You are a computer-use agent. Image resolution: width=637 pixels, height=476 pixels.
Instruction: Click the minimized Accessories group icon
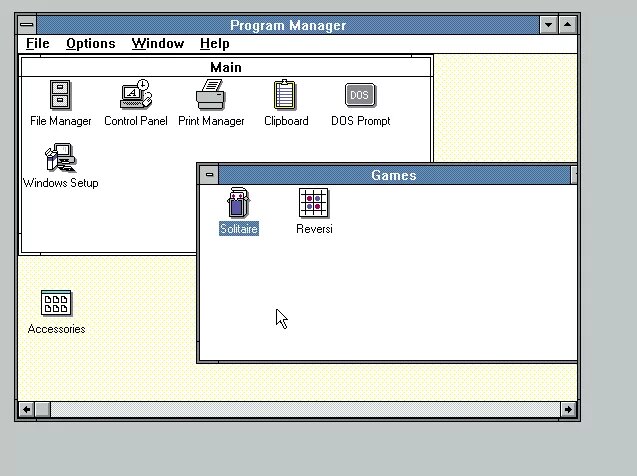[x=56, y=303]
